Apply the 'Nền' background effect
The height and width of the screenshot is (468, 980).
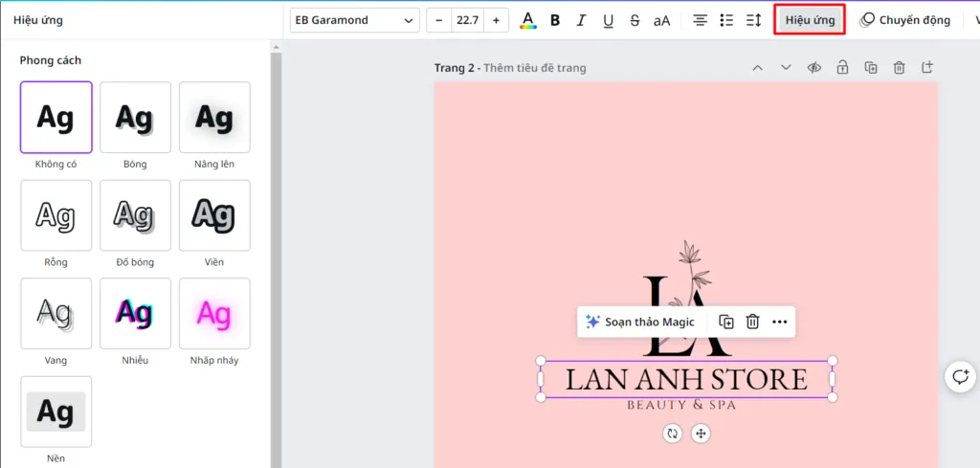[x=56, y=412]
